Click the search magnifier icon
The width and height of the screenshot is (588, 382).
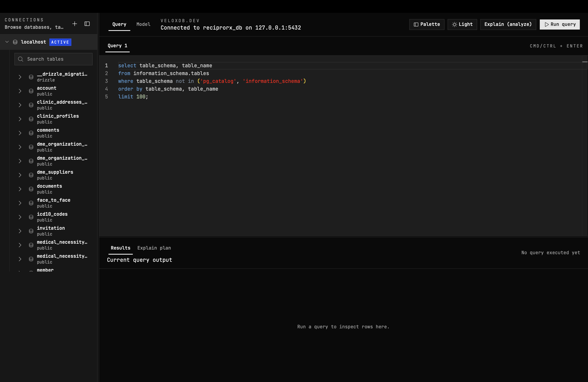[21, 59]
